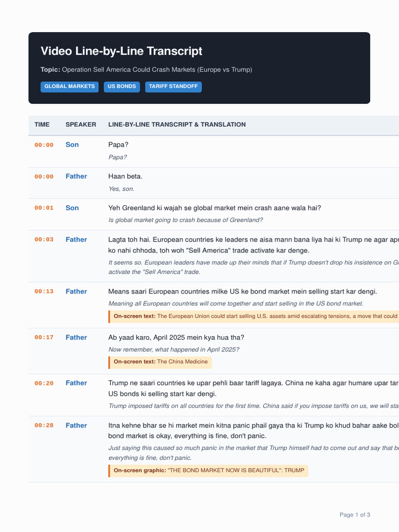Image resolution: width=399 pixels, height=532 pixels.
Task: Click the Father label at 00:20
Action: (76, 383)
